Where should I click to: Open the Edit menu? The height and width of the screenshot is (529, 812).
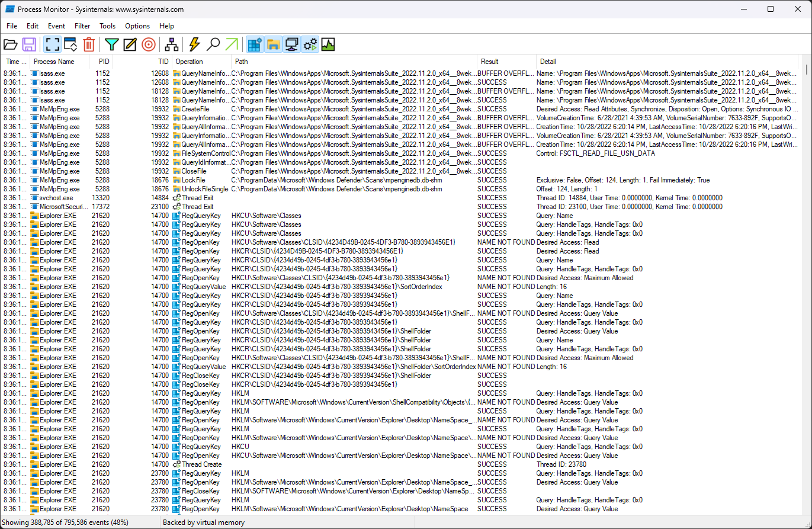33,26
